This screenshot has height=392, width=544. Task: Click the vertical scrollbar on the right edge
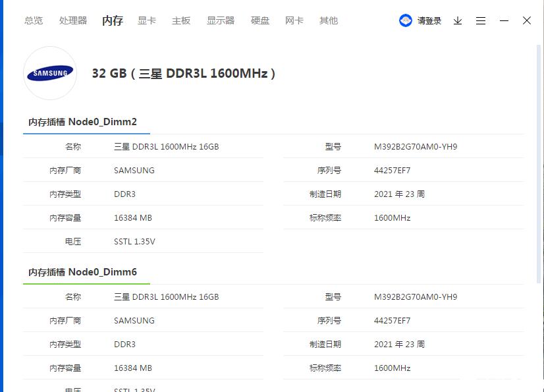tap(539, 164)
